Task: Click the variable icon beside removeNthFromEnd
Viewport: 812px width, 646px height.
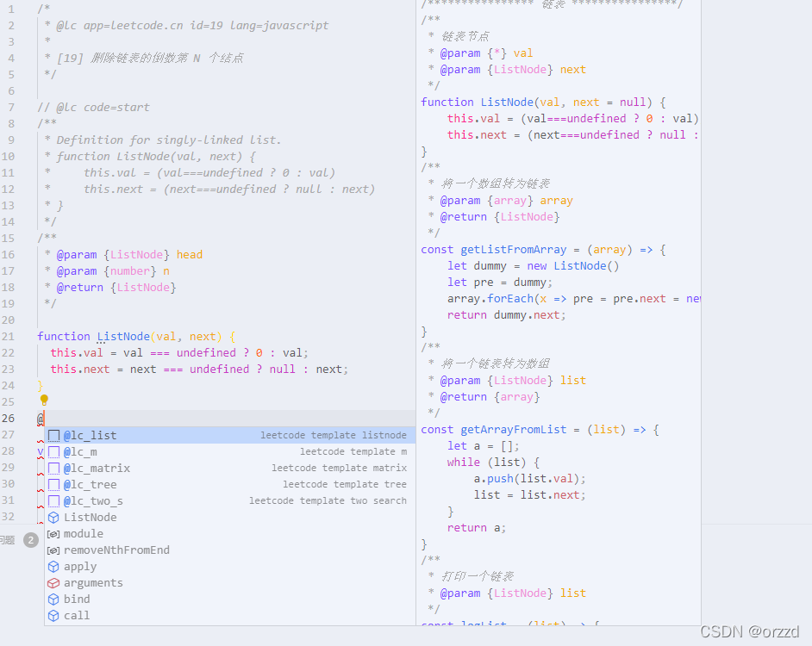Action: click(x=53, y=550)
